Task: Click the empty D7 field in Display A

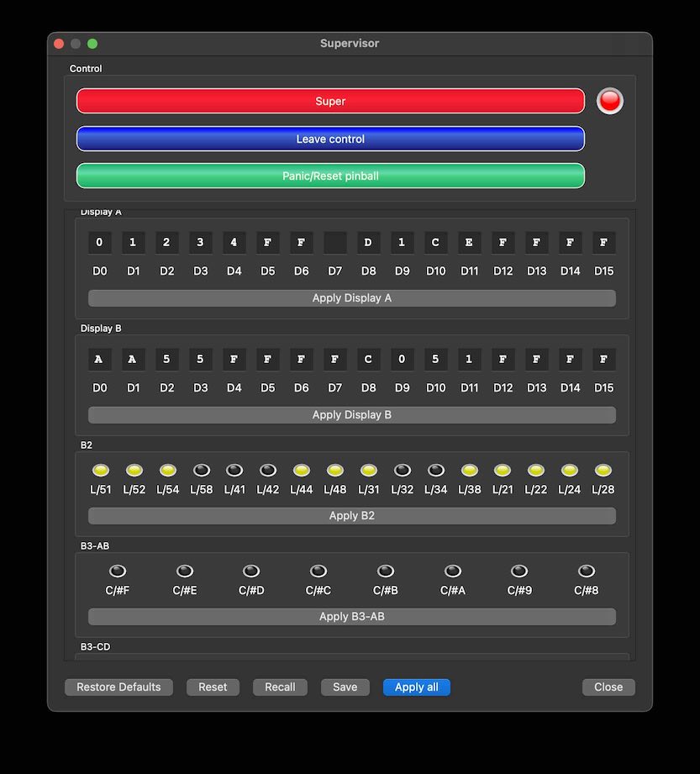Action: coord(334,242)
